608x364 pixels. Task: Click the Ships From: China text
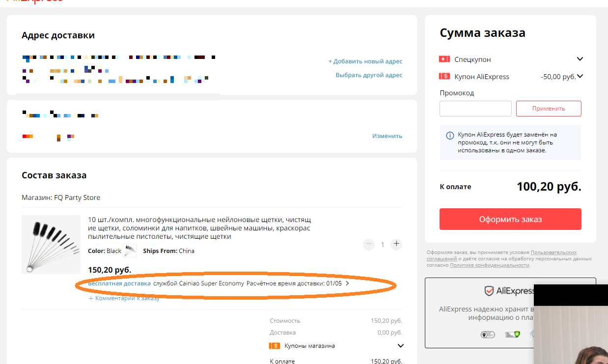pyautogui.click(x=168, y=251)
